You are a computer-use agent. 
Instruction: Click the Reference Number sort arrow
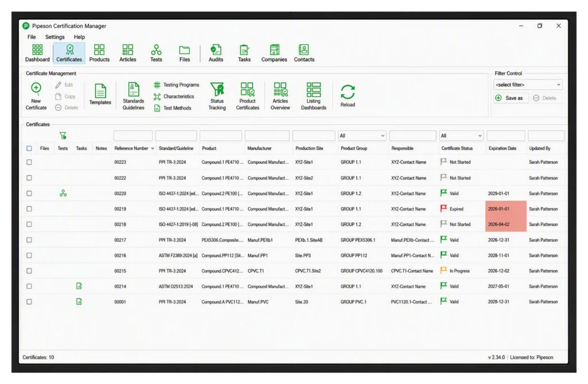tap(152, 149)
